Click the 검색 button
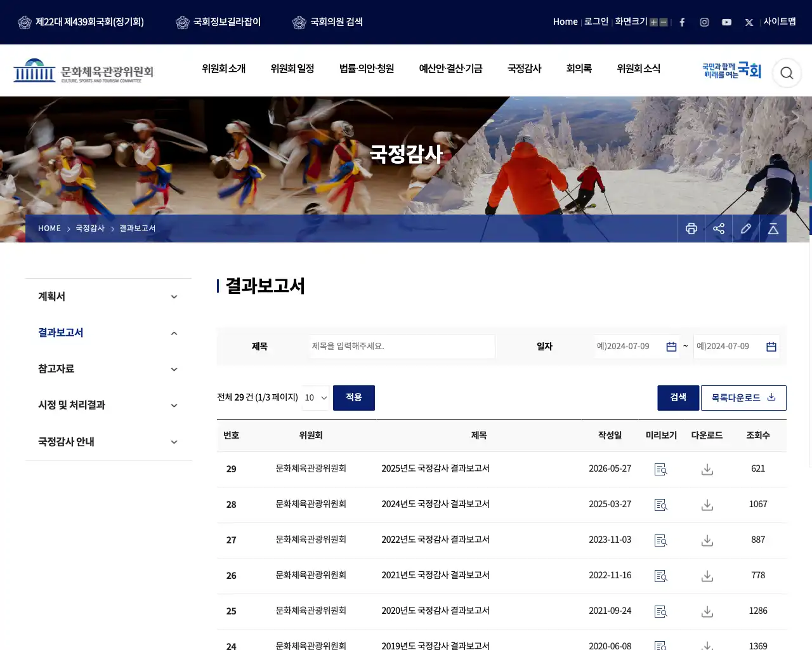 point(678,397)
